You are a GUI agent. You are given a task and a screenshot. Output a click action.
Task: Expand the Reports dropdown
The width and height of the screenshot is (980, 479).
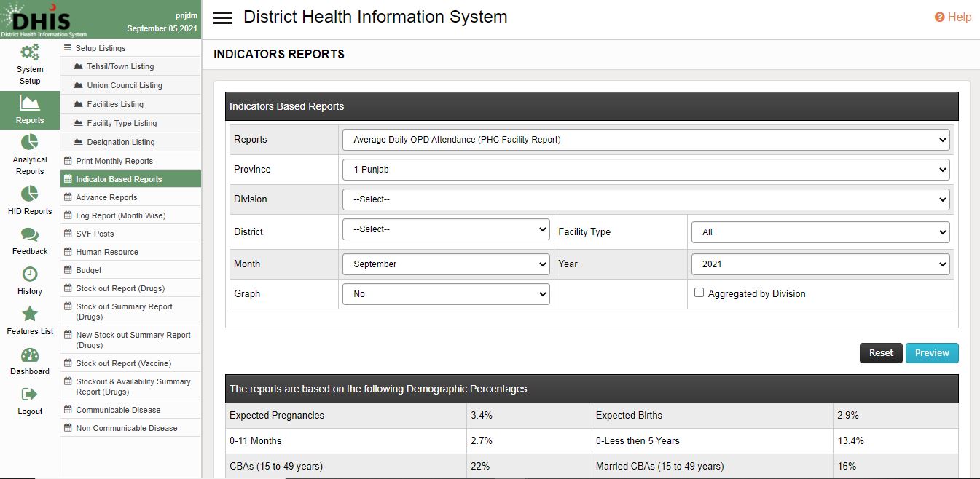(x=646, y=140)
